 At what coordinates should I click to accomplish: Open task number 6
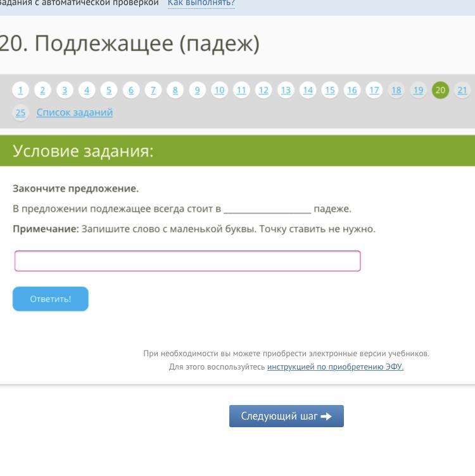(131, 90)
